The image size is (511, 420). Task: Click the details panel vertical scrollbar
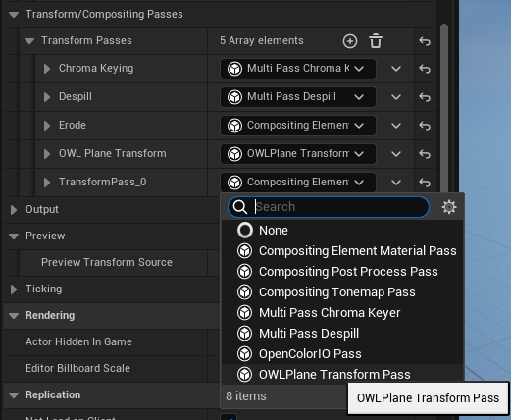[x=444, y=108]
